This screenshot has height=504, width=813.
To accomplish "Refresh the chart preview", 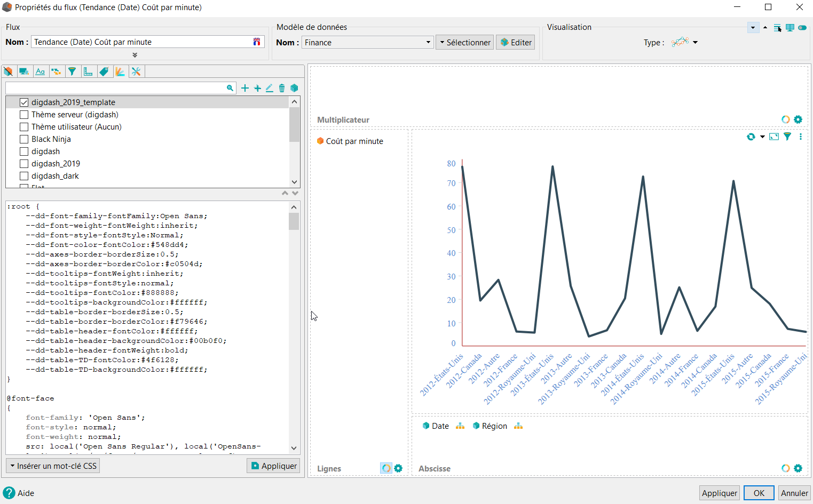I will tap(751, 137).
